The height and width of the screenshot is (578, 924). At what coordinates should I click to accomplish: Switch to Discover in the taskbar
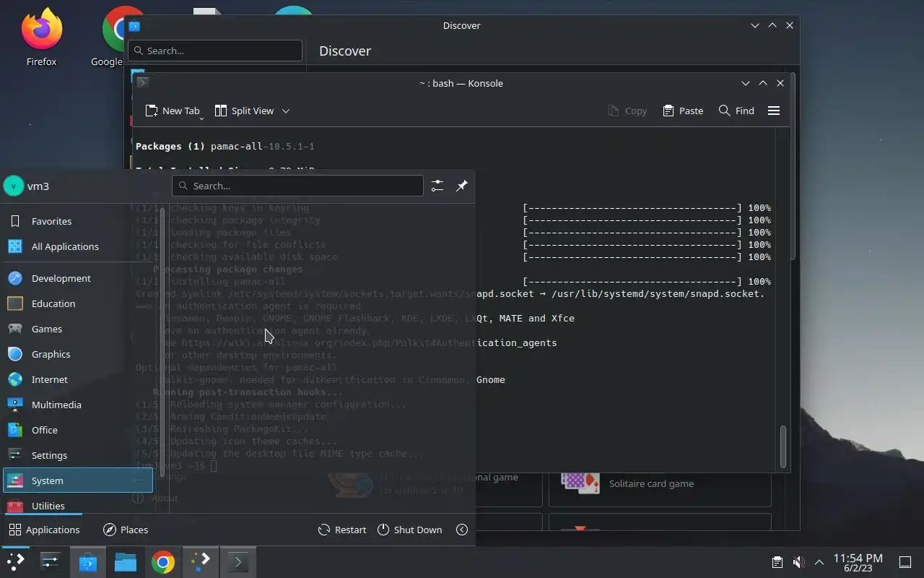click(88, 561)
